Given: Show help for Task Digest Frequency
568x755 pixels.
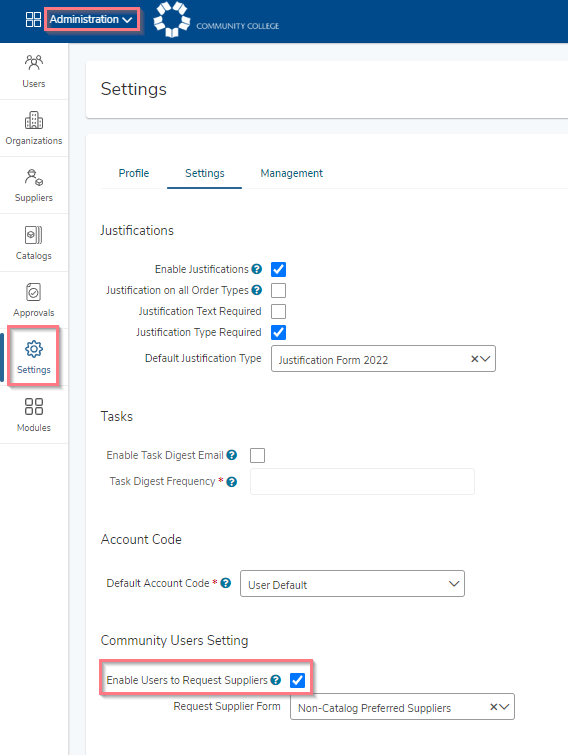Looking at the screenshot, I should click(x=232, y=482).
